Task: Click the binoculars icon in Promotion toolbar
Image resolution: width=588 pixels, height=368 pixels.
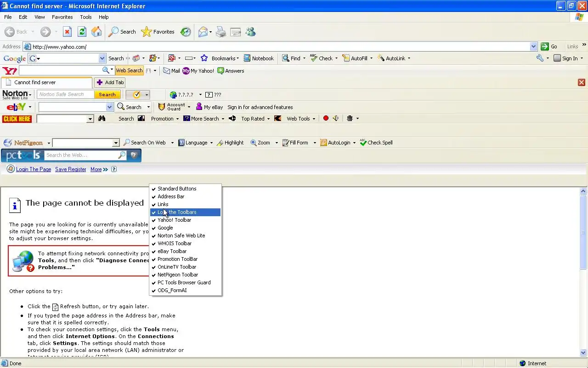Action: 102,119
